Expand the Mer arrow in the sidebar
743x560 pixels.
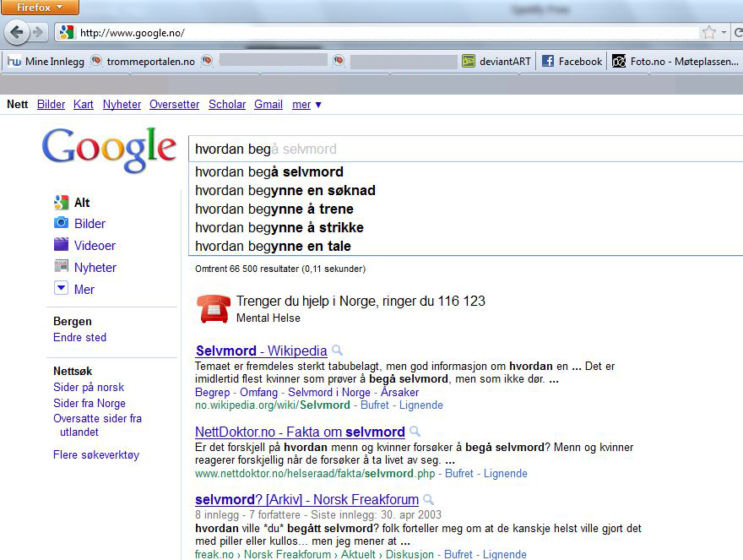[x=61, y=288]
